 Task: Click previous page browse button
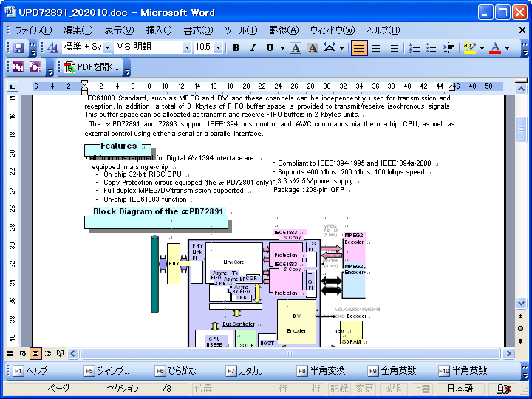pos(521,316)
